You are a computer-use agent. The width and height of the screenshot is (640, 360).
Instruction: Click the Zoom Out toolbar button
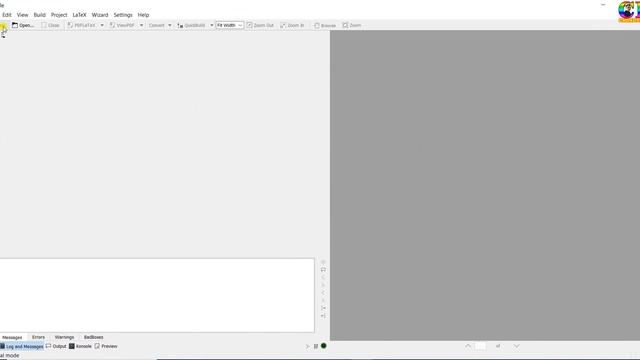[x=260, y=25]
